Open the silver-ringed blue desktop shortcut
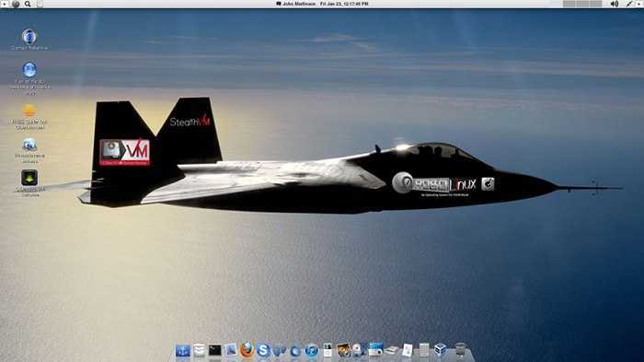644x362 pixels. pos(29,37)
